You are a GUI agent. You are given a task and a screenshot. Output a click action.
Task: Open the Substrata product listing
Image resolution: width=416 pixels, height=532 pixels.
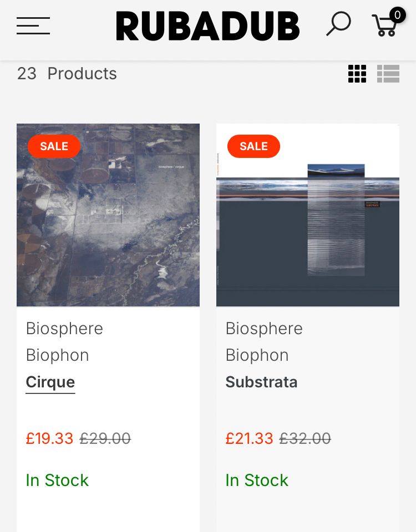(x=261, y=382)
